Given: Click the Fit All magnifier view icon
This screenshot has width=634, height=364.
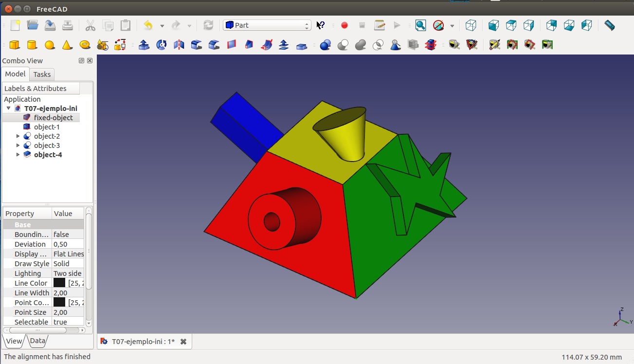Looking at the screenshot, I should 420,25.
